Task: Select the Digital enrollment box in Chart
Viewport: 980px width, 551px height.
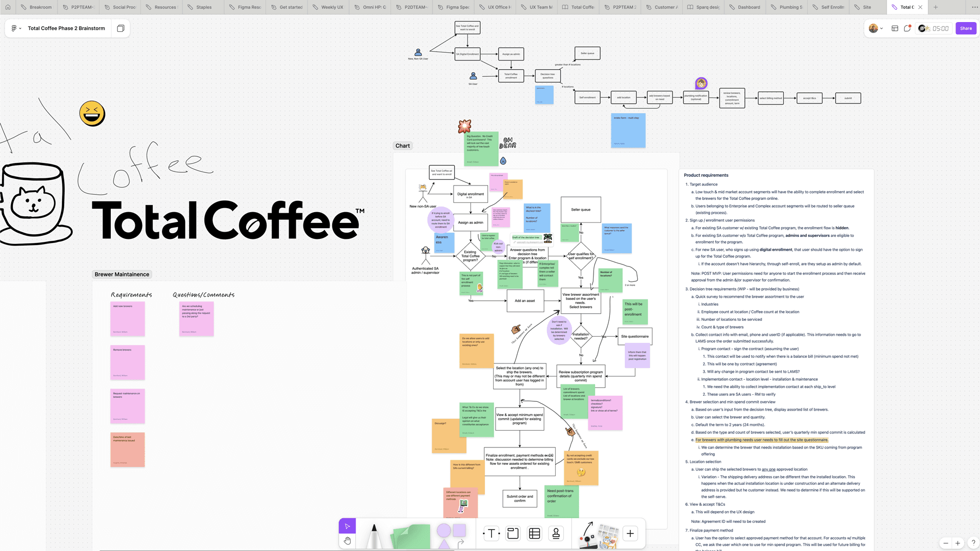Action: [471, 194]
